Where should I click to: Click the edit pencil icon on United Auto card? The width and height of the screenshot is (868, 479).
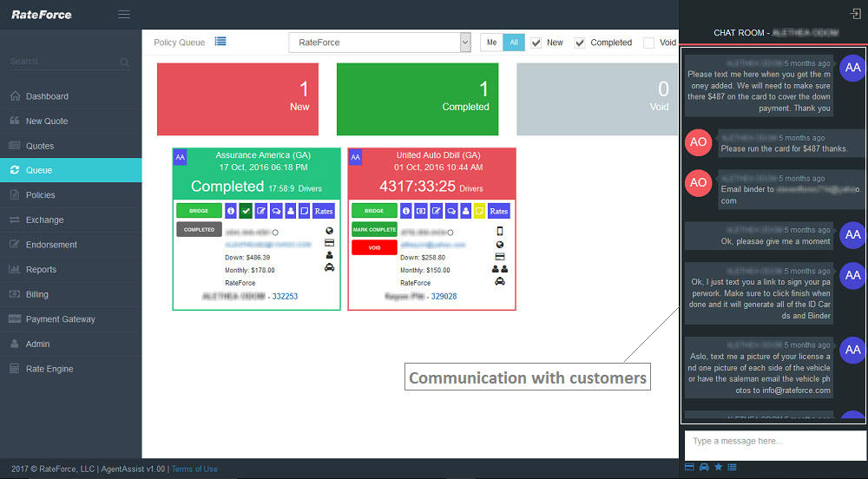click(437, 211)
